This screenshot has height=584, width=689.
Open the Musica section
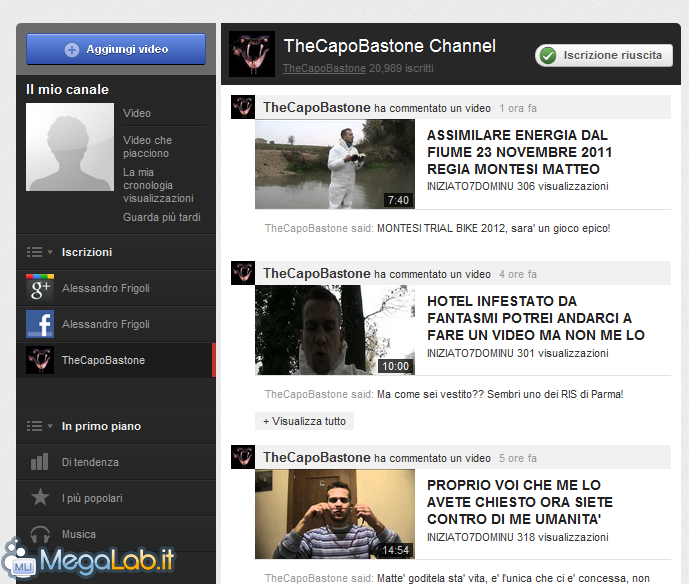pos(116,534)
